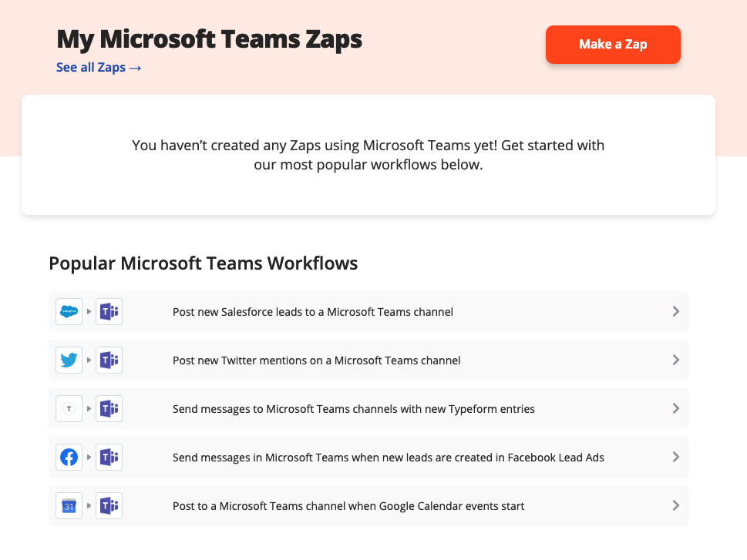The height and width of the screenshot is (560, 747).
Task: Click the Teams icon in the Salesforce row
Action: (x=109, y=311)
